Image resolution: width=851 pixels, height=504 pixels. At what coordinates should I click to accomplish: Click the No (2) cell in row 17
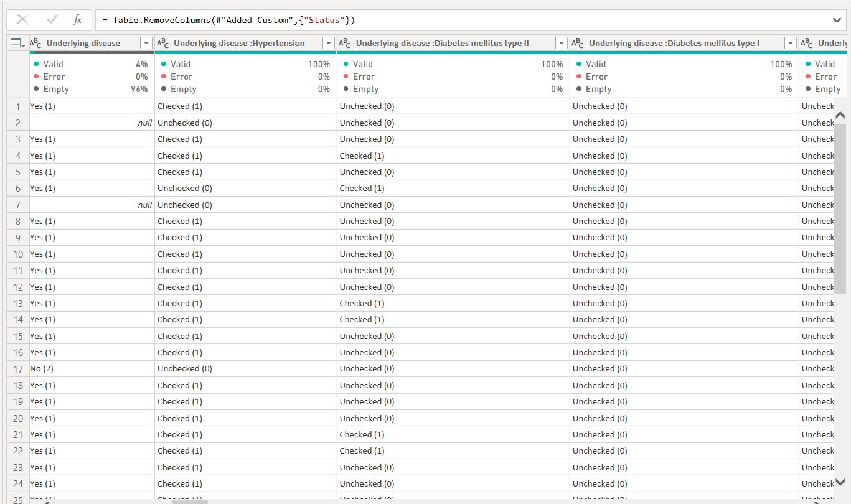(x=92, y=368)
